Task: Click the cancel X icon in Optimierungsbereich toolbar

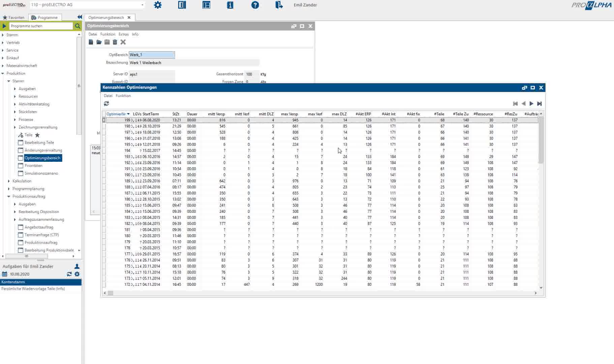Action: coord(123,42)
